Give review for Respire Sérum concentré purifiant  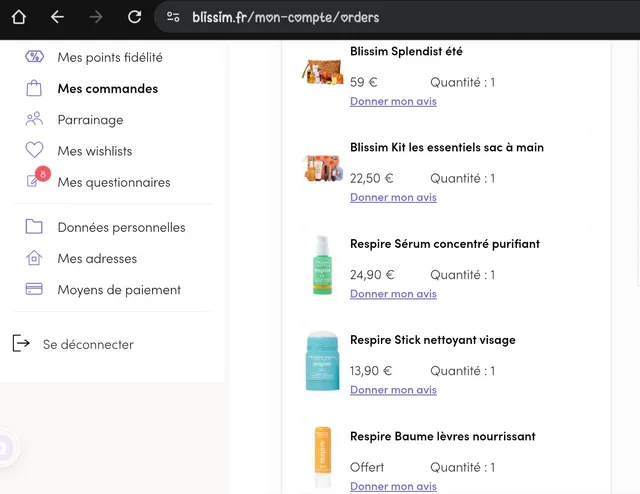tap(393, 294)
